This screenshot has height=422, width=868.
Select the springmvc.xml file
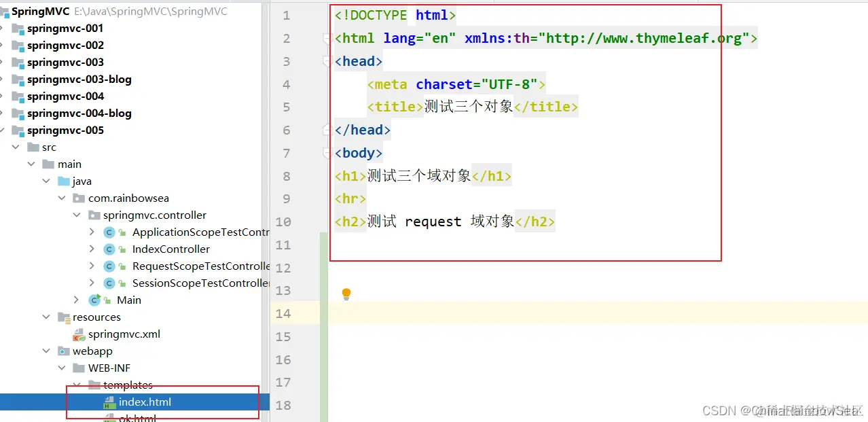124,334
